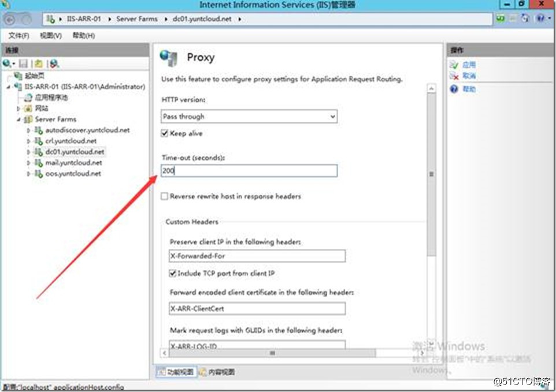556x392 pixels.
Task: Click the IIS-ARR-01 server icon in tree
Action: click(18, 87)
